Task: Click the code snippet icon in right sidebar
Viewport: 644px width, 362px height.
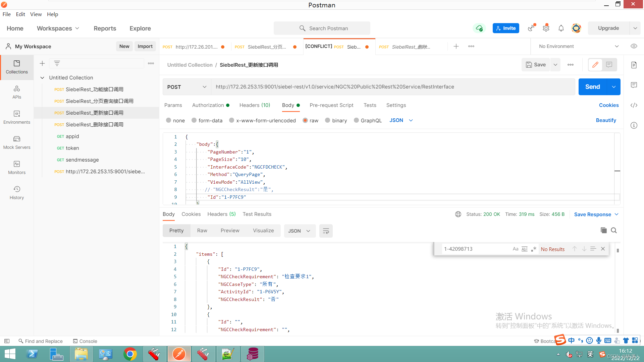Action: coord(634,105)
